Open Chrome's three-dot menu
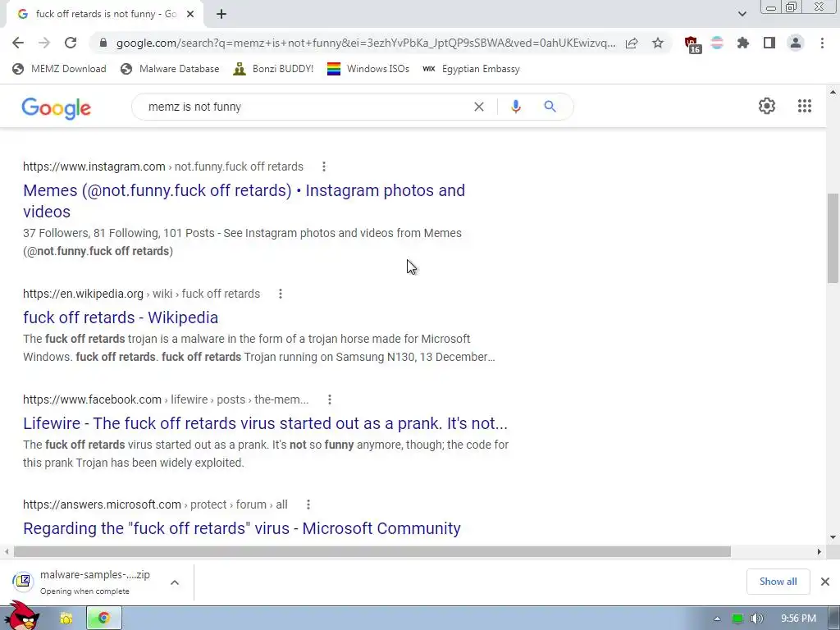The width and height of the screenshot is (840, 630). (822, 43)
